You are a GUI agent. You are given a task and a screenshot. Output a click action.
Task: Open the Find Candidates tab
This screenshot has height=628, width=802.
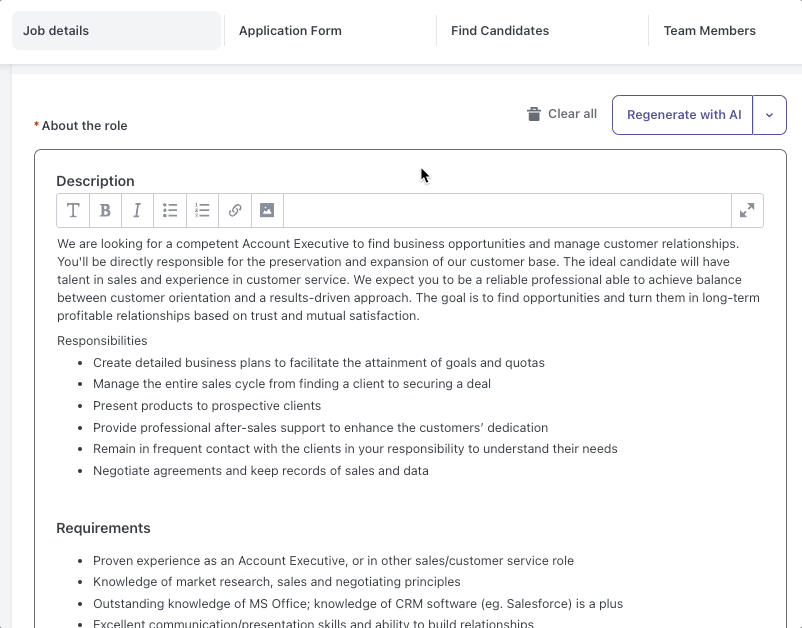coord(500,31)
